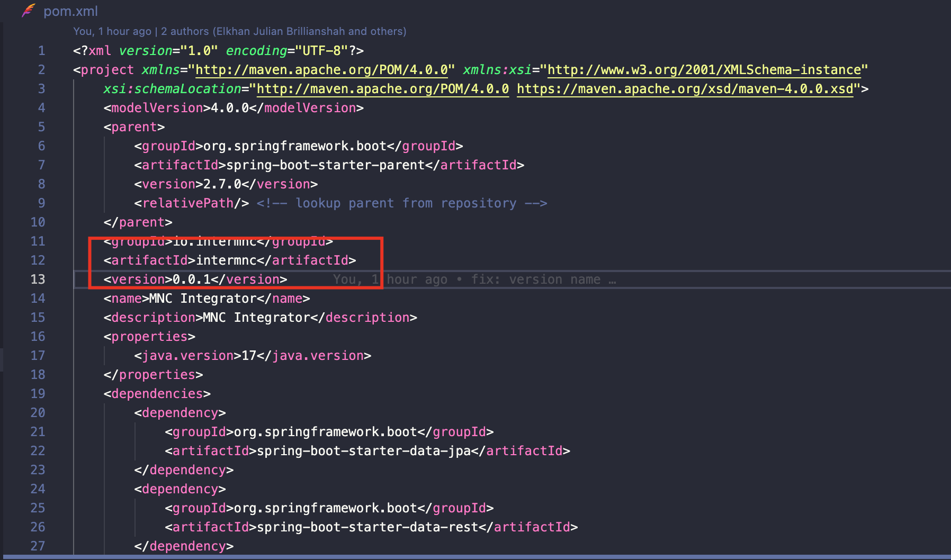This screenshot has height=560, width=951.
Task: Click the opening dependency tag on line 20
Action: 180,413
